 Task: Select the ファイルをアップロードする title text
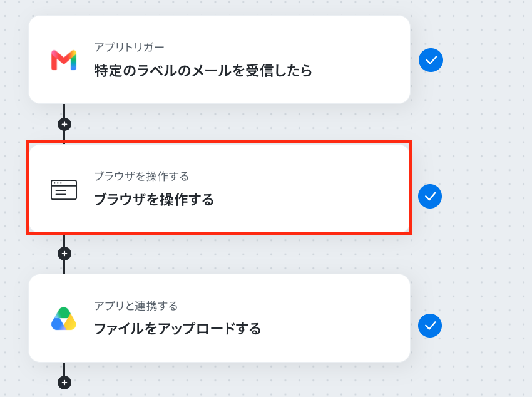(178, 329)
